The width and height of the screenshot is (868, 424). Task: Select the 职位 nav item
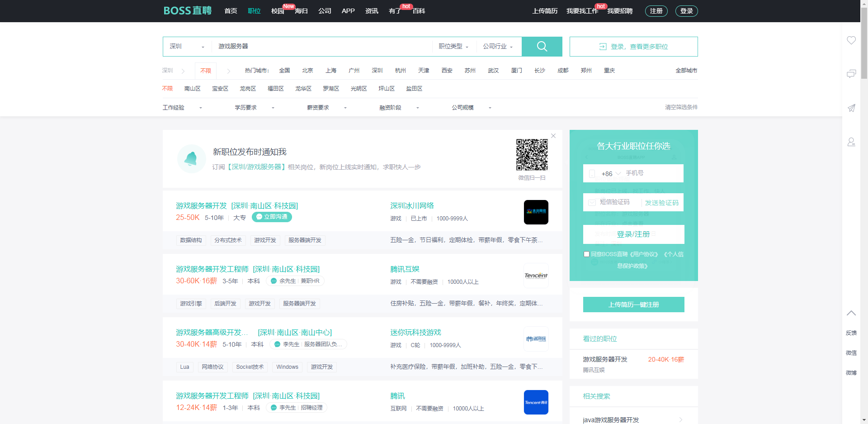point(254,11)
